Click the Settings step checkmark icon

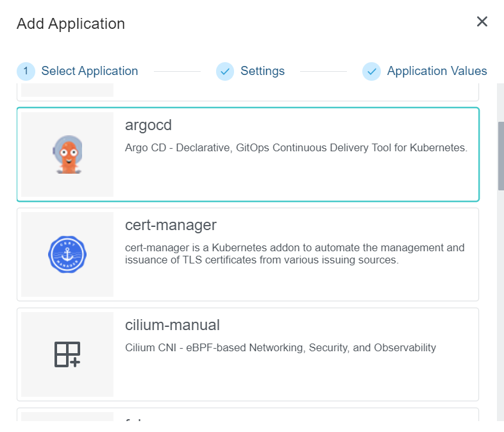pos(225,71)
